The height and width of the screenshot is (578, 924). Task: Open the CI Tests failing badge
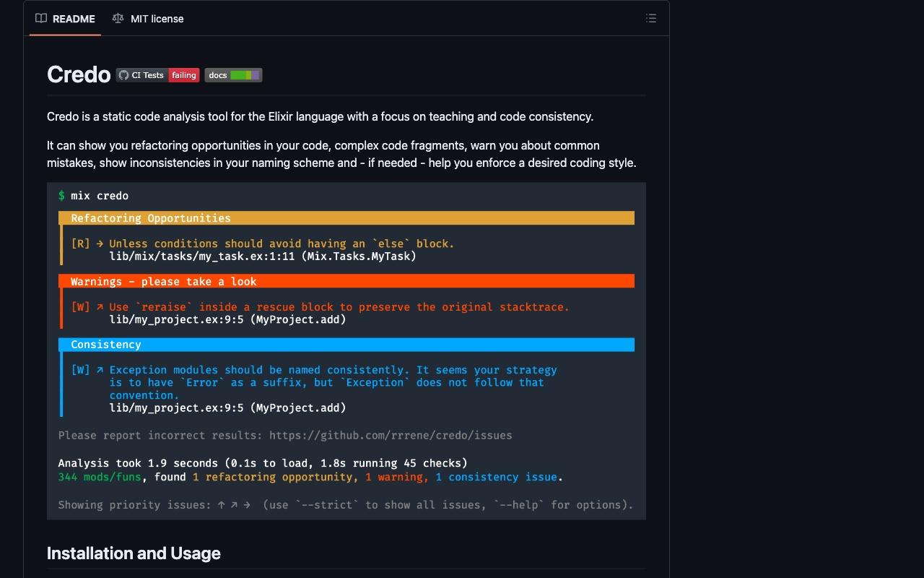click(158, 75)
